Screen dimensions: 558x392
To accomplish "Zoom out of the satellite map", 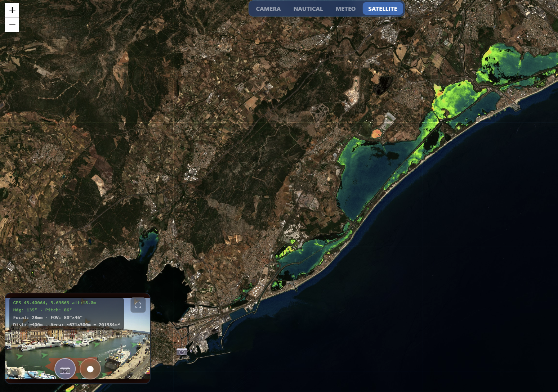I will [x=12, y=25].
